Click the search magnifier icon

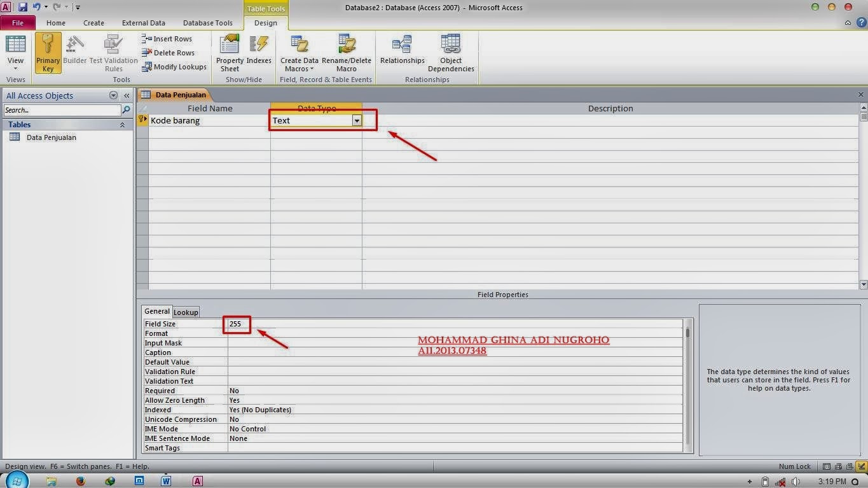(126, 110)
